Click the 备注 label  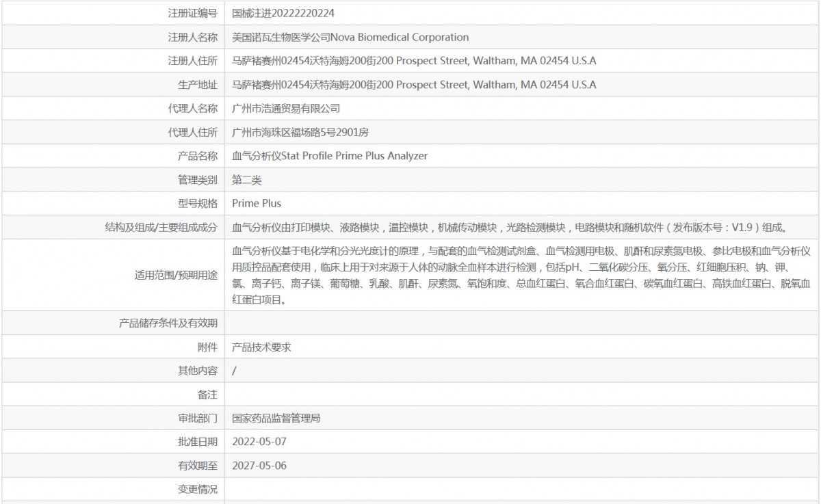coord(207,394)
